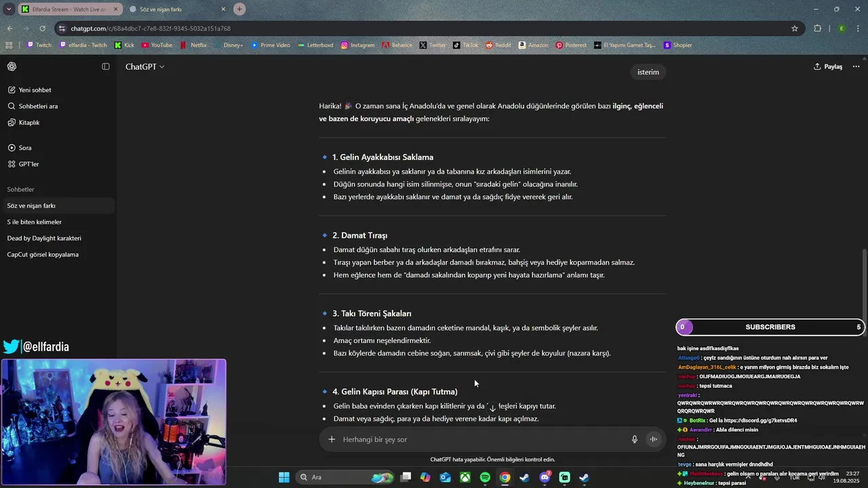Open the Disney+ bookmark
Viewport: 868px width, 488px height.
click(229, 45)
